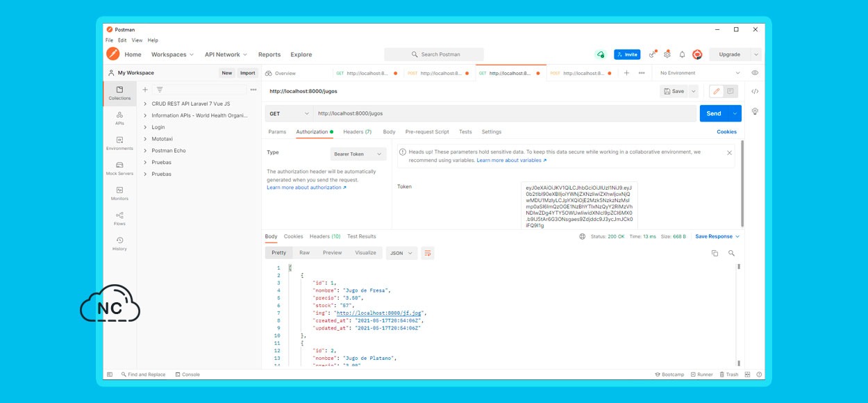Open collections view more options (three dots)
868x403 pixels.
coord(253,90)
